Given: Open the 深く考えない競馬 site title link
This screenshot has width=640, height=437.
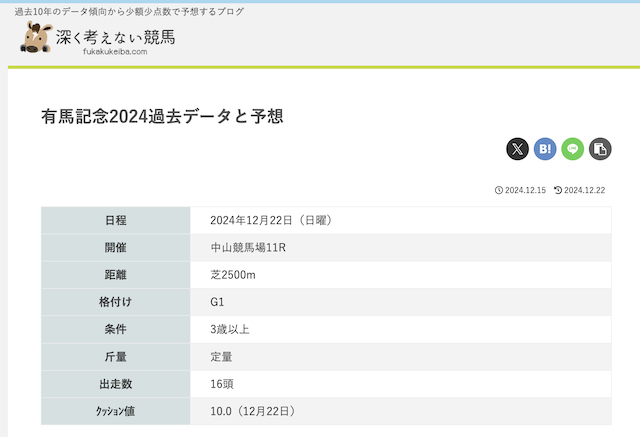Looking at the screenshot, I should coord(115,36).
